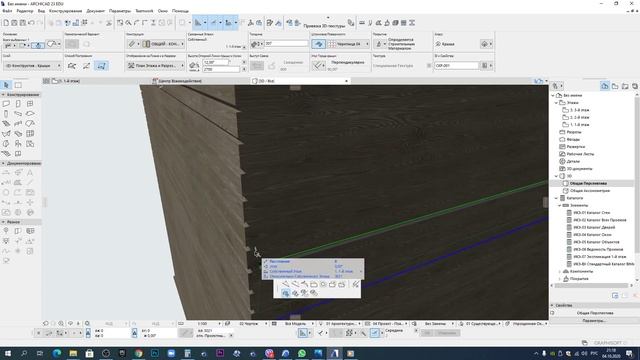Image resolution: width=640 pixels, height=360 pixels.
Task: Select the Line tool in Document group
Action: [30, 182]
